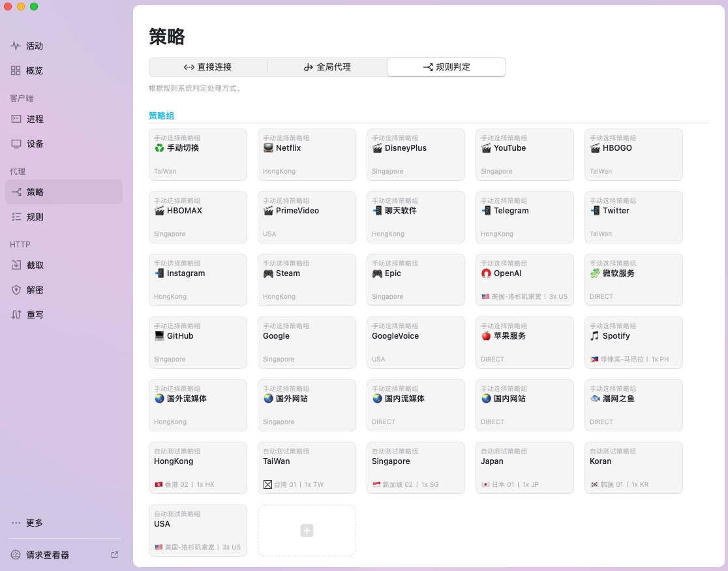
Task: Open the 解密 section in the sidebar
Action: click(34, 290)
